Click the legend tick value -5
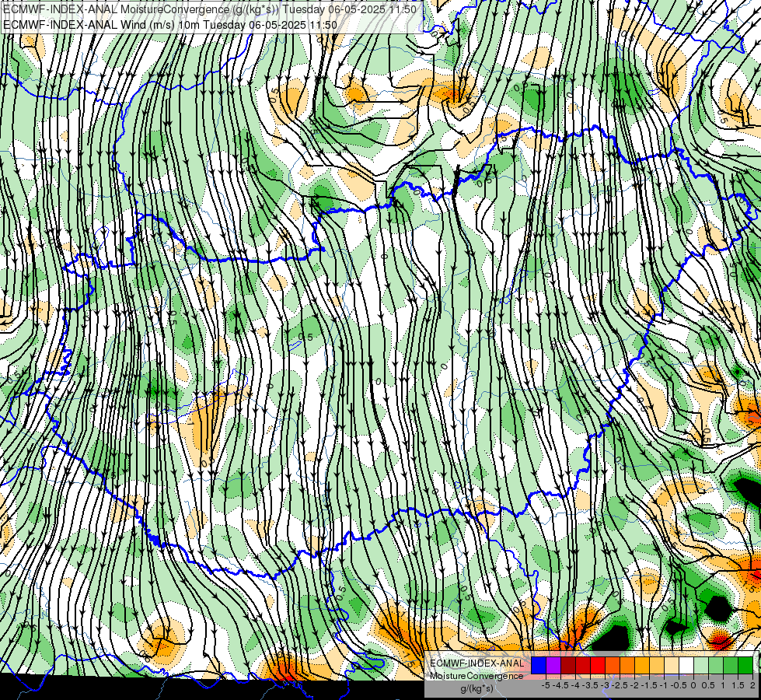The height and width of the screenshot is (700, 761). pyautogui.click(x=546, y=685)
